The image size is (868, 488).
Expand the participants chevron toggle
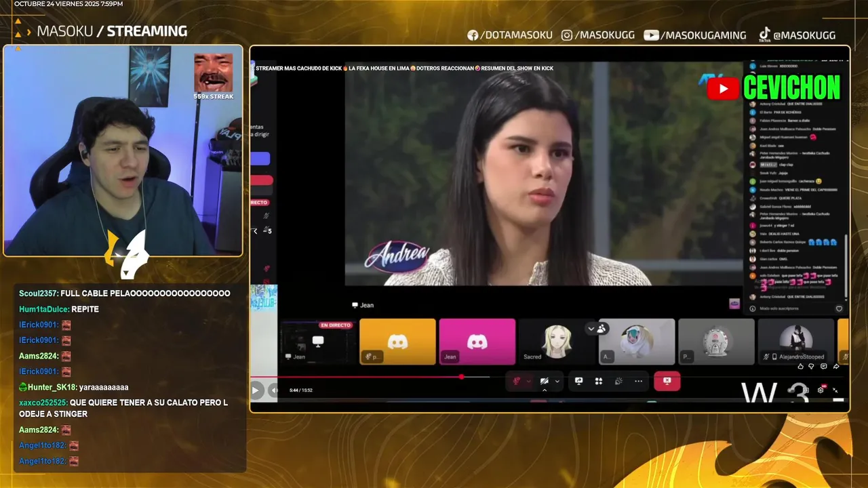tap(591, 328)
